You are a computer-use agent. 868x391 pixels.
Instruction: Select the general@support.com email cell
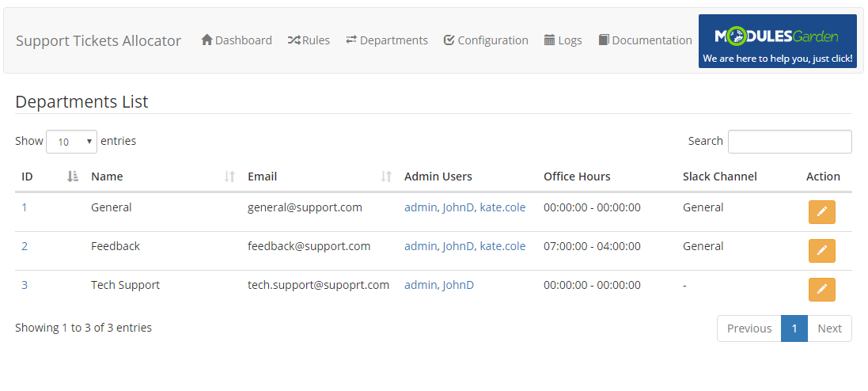[x=305, y=207]
